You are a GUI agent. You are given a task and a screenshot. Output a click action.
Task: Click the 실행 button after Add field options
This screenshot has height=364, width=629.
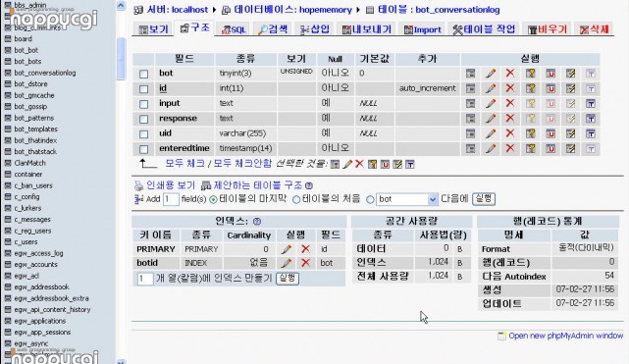484,199
